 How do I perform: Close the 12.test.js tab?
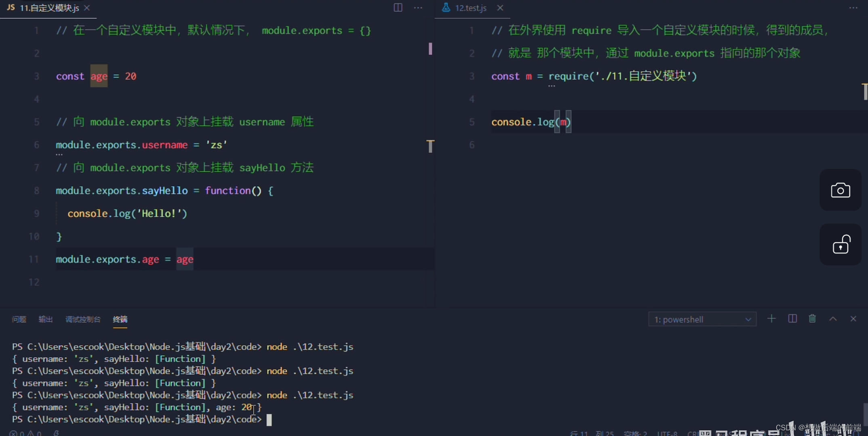[x=500, y=8]
